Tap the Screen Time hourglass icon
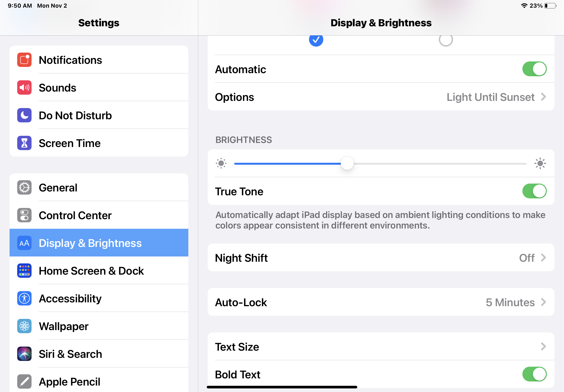The image size is (564, 392). tap(24, 143)
